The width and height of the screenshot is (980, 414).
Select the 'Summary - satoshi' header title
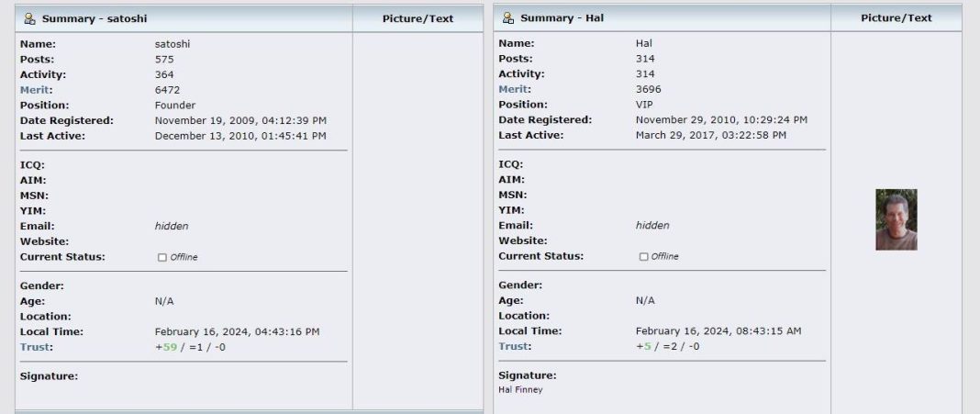(x=95, y=18)
